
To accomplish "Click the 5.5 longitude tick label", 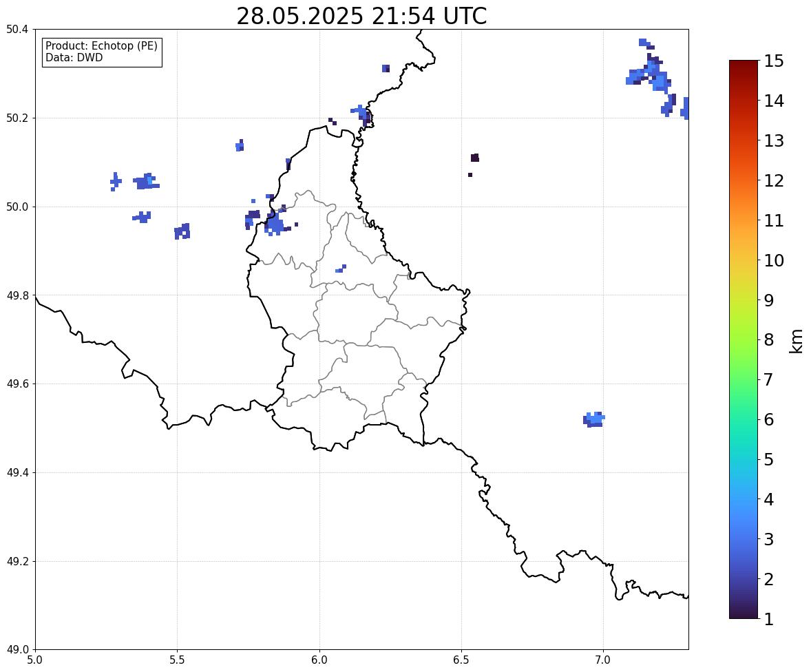I will point(177,660).
